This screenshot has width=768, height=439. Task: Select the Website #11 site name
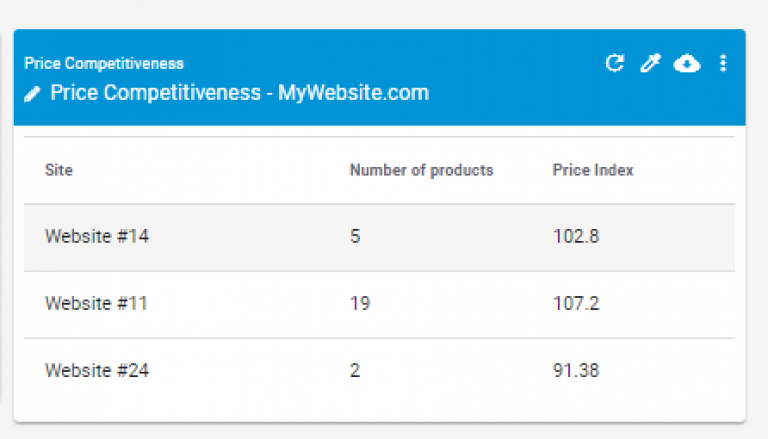coord(96,304)
